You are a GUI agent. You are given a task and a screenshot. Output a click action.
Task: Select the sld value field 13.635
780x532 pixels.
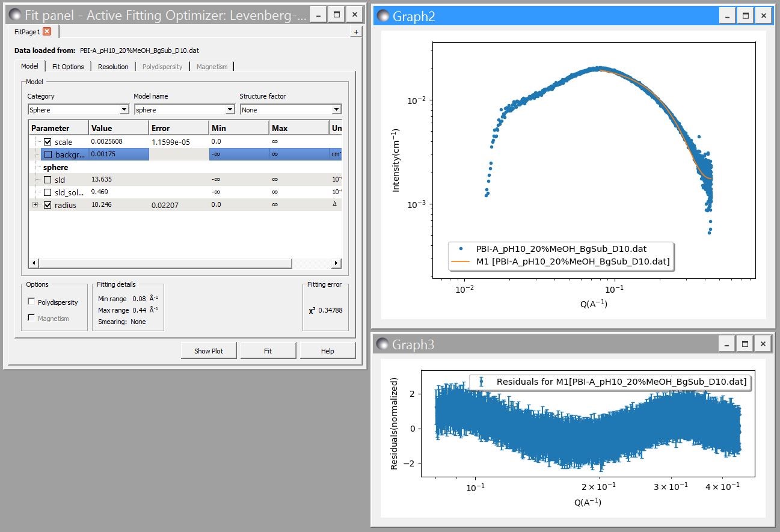point(118,180)
